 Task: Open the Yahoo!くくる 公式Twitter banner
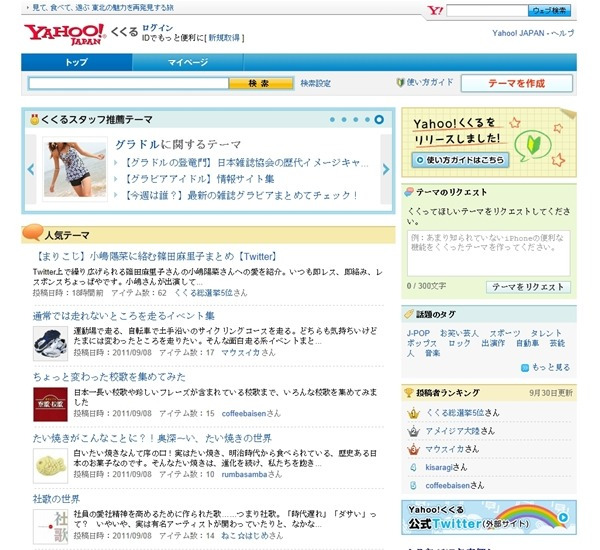(x=489, y=517)
